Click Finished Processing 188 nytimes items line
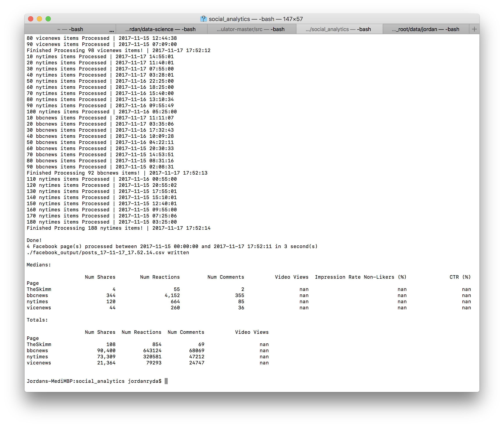The image size is (504, 427). click(118, 228)
